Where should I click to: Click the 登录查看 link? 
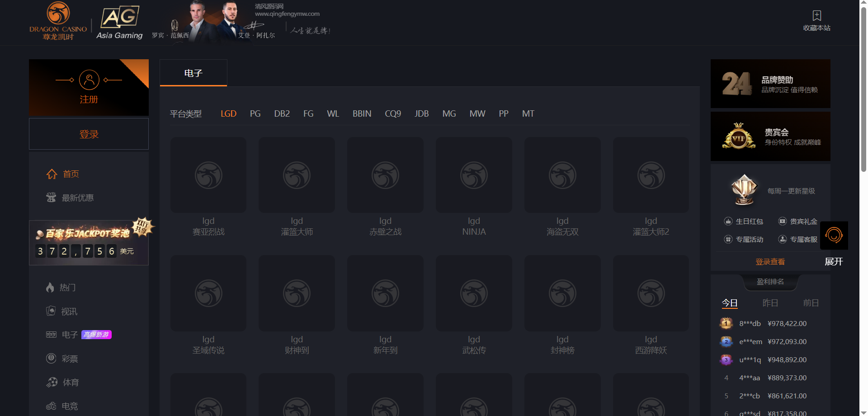coord(770,262)
